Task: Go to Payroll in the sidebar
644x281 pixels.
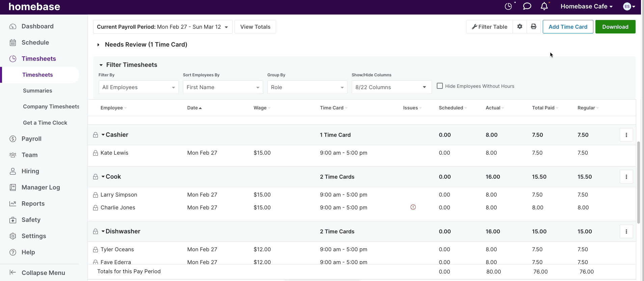Action: click(31, 139)
